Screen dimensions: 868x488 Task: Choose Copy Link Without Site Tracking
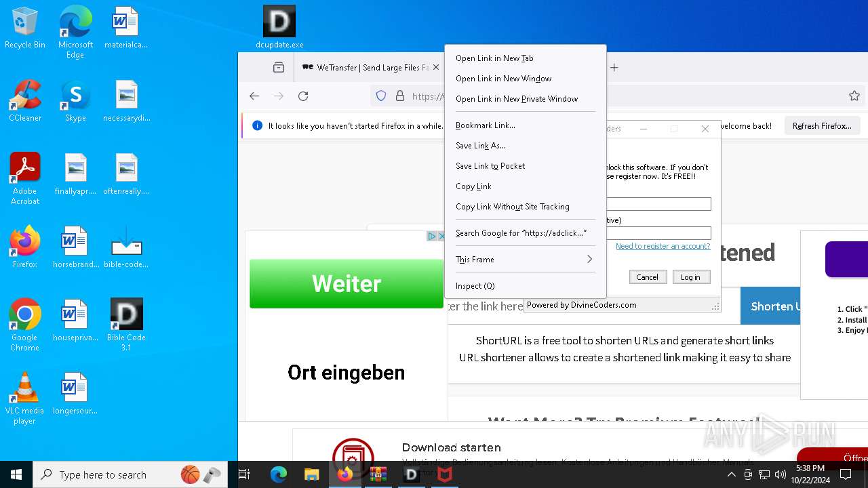click(526, 207)
